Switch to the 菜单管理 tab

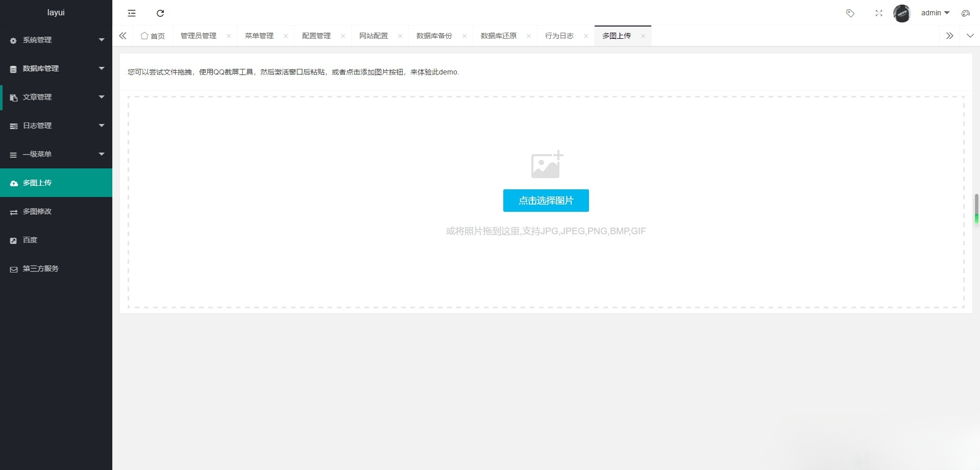tap(259, 36)
